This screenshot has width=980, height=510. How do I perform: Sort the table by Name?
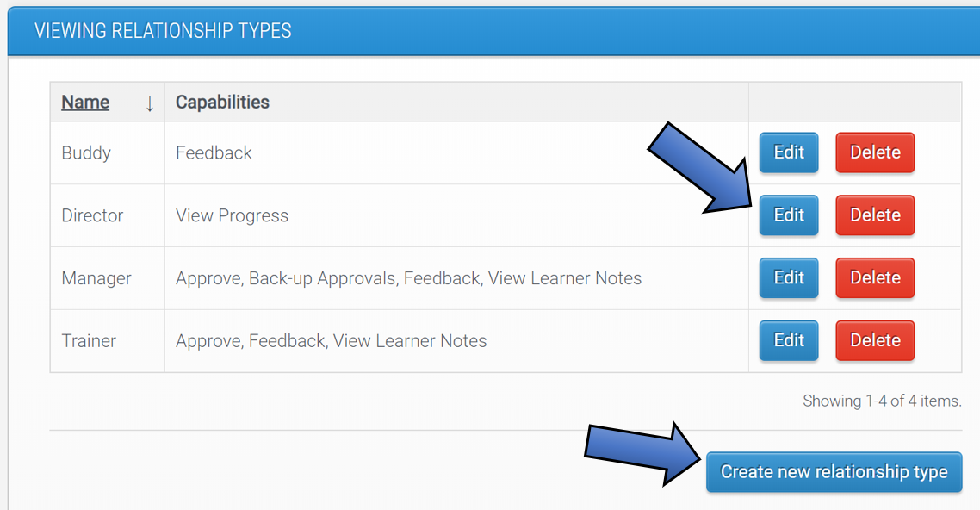coord(84,102)
